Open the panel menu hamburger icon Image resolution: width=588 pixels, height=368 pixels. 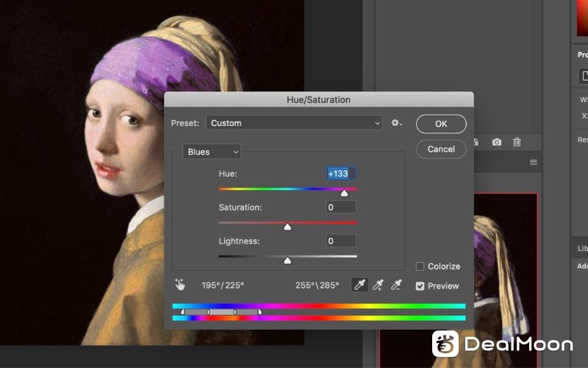[534, 162]
